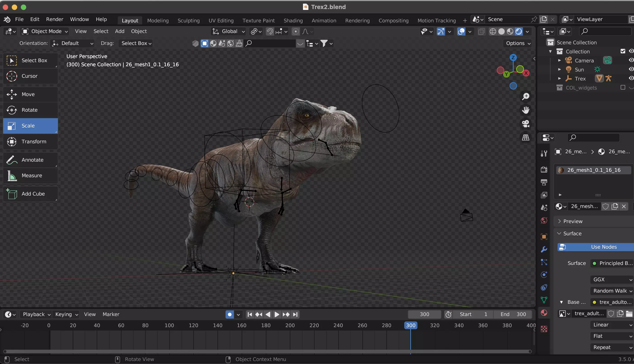Expand the Trex item in outliner
This screenshot has height=364, width=634.
560,78
